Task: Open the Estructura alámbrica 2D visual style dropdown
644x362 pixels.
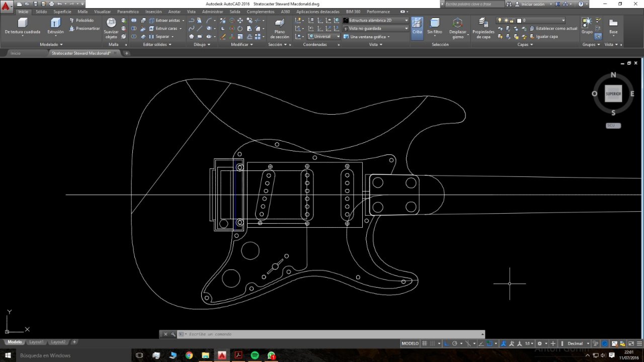Action: point(375,21)
